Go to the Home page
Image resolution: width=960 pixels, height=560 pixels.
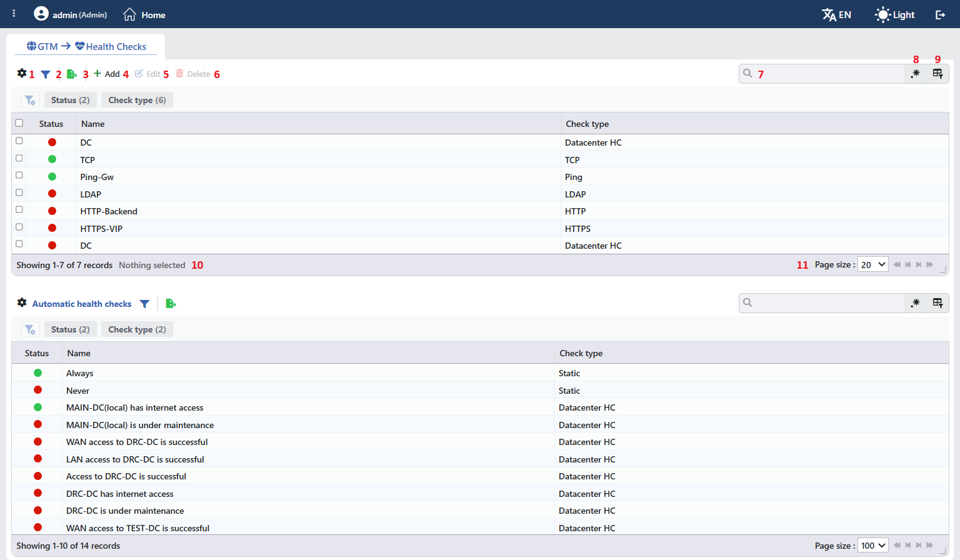pyautogui.click(x=144, y=14)
